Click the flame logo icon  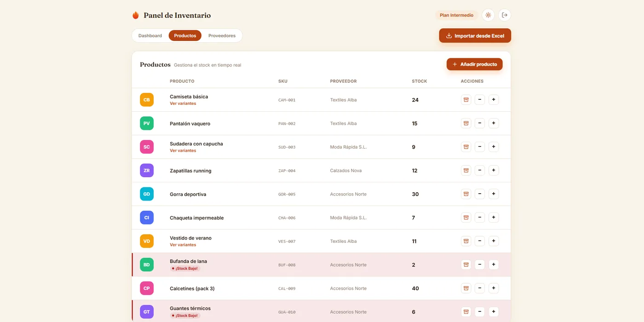point(136,15)
